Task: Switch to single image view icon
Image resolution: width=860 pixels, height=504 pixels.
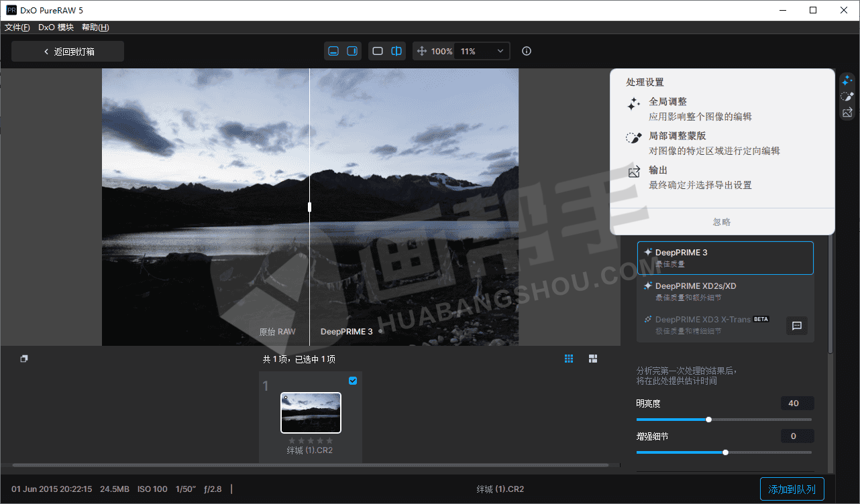Action: (378, 51)
